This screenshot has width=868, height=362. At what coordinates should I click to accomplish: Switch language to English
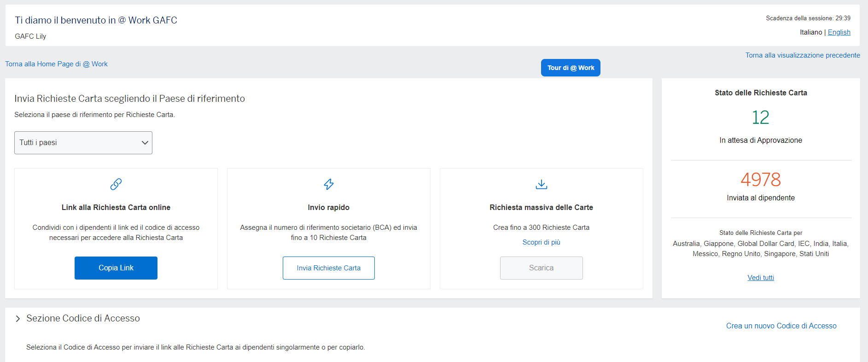click(x=839, y=32)
